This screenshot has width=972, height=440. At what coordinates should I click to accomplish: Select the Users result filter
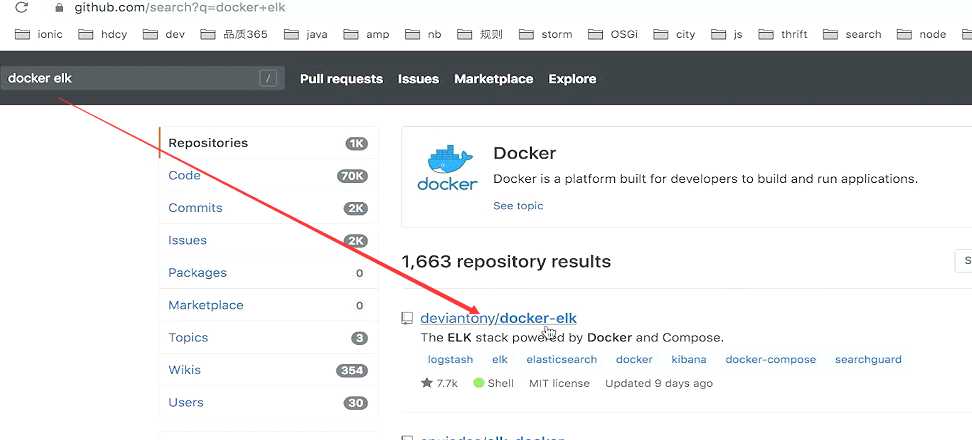tap(268, 402)
